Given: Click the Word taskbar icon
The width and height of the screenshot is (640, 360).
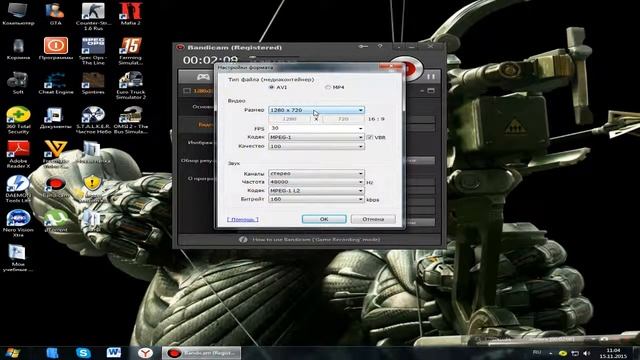Looking at the screenshot, I should 114,353.
